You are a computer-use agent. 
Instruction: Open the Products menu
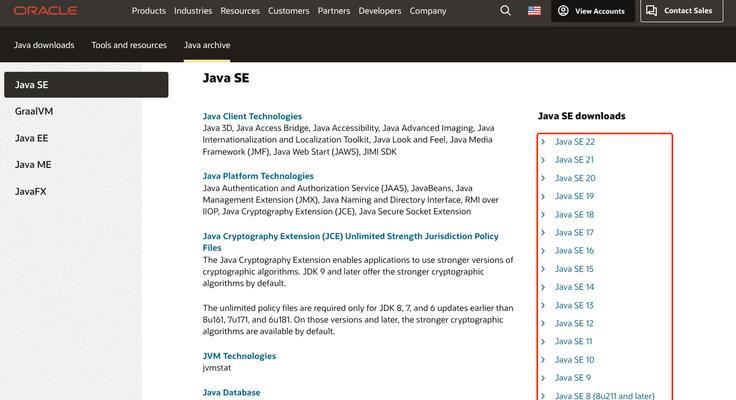[x=148, y=11]
